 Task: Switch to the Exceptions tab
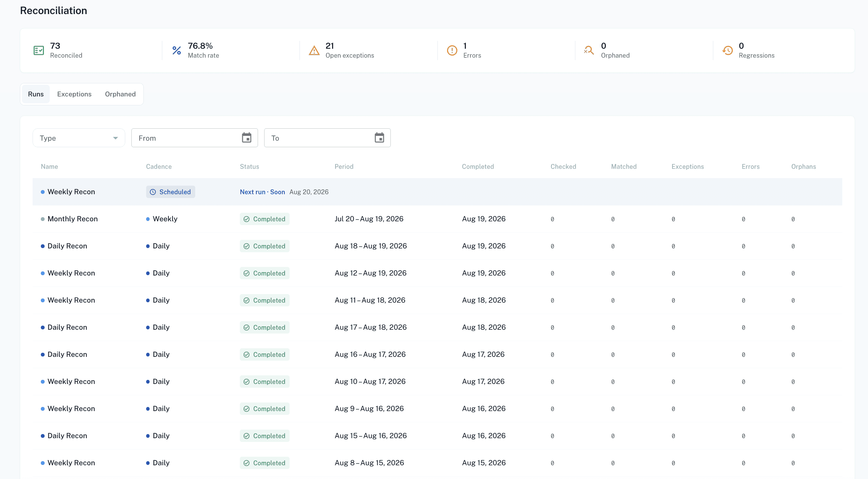74,94
